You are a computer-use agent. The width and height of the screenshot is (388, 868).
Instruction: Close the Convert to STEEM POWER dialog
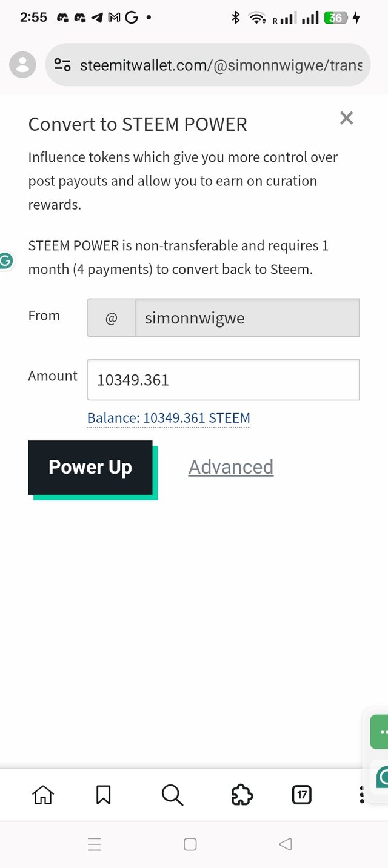coord(346,118)
